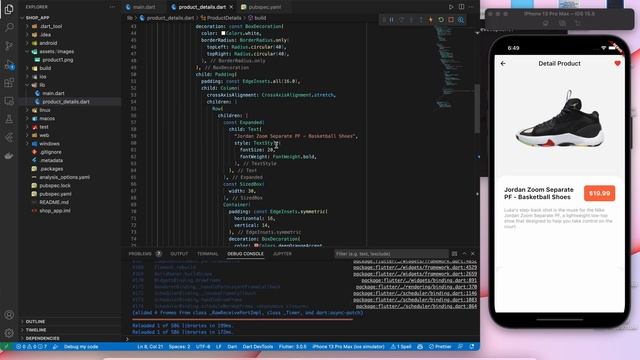
Task: Collapse the SHOP_APP root folder
Action: (38, 18)
